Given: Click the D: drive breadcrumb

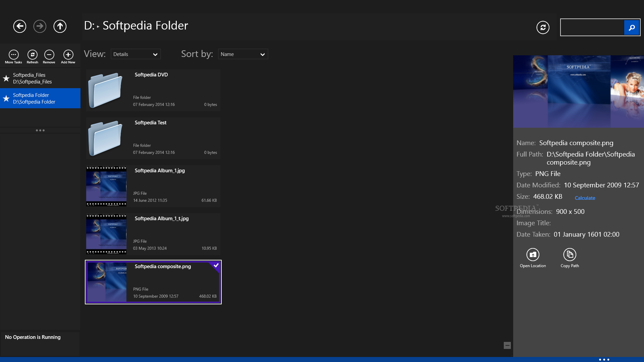Looking at the screenshot, I should (89, 25).
